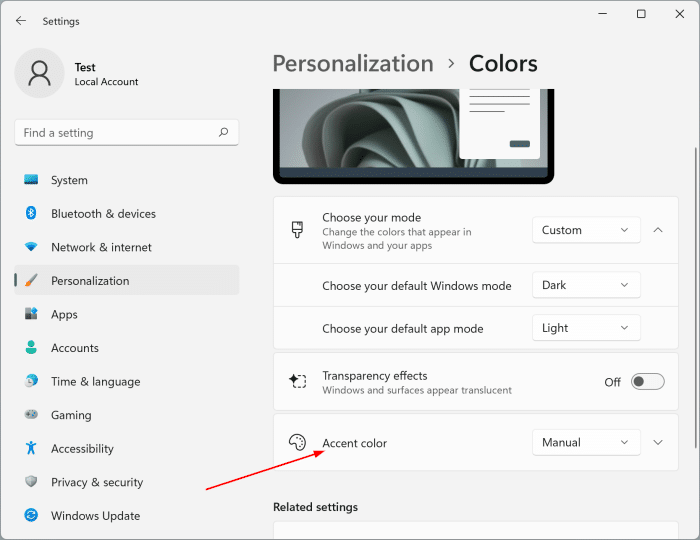Click the Find a setting field
This screenshot has height=540, width=700.
point(127,132)
